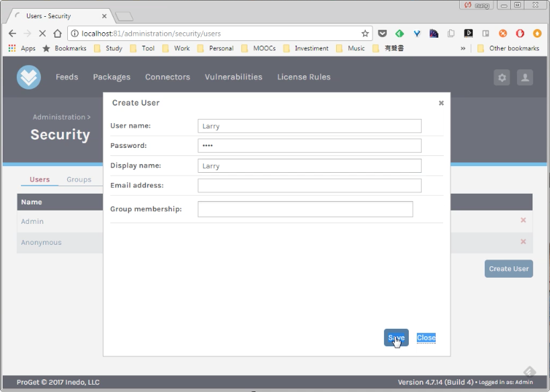Focus the User name field
Viewport: 550px width, 392px height.
[309, 126]
